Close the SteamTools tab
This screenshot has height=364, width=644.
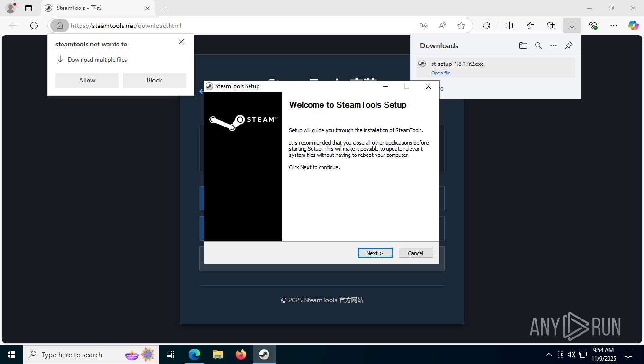click(147, 8)
